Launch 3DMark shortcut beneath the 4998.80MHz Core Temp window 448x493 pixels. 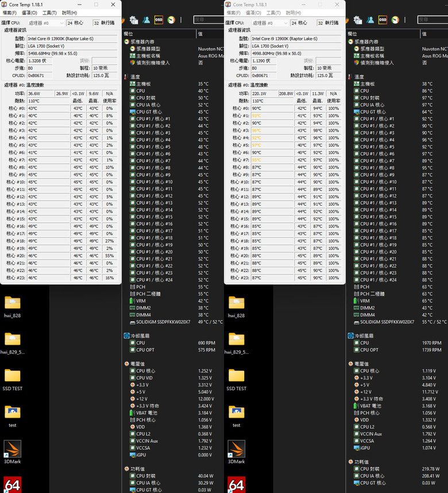(x=237, y=452)
